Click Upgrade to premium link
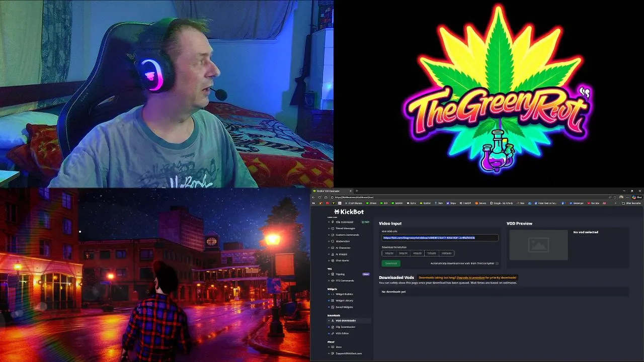The image size is (644, 362). (x=470, y=278)
